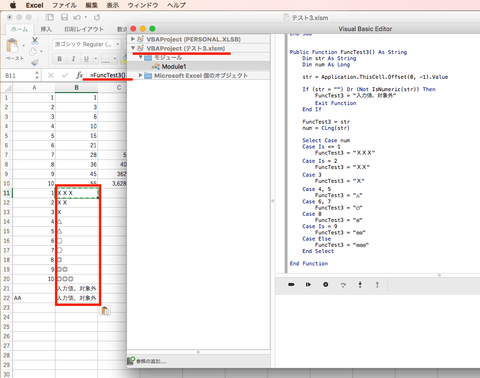
Task: Click the Step Over curved arrow icon
Action: click(343, 285)
